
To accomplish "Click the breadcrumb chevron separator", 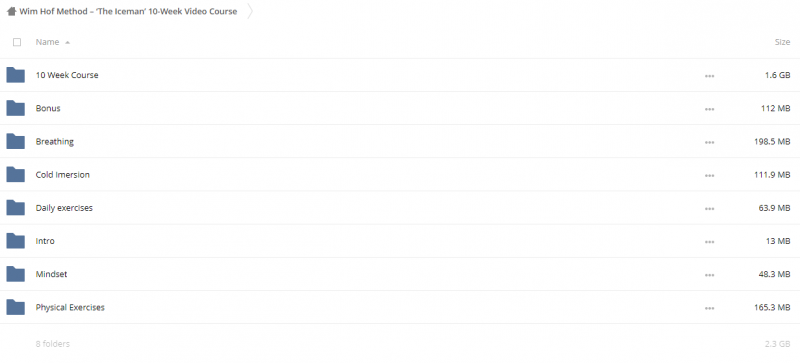I will coord(249,11).
